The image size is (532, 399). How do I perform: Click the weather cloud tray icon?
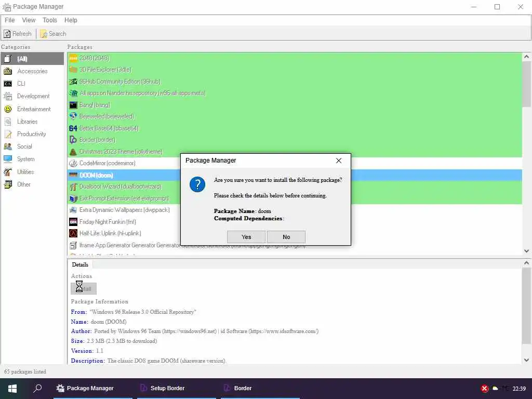point(495,389)
